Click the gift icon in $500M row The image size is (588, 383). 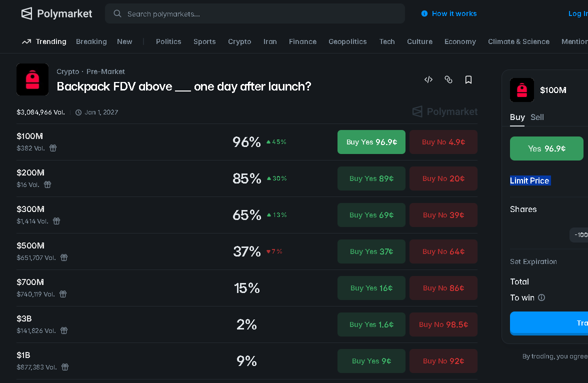click(x=64, y=257)
